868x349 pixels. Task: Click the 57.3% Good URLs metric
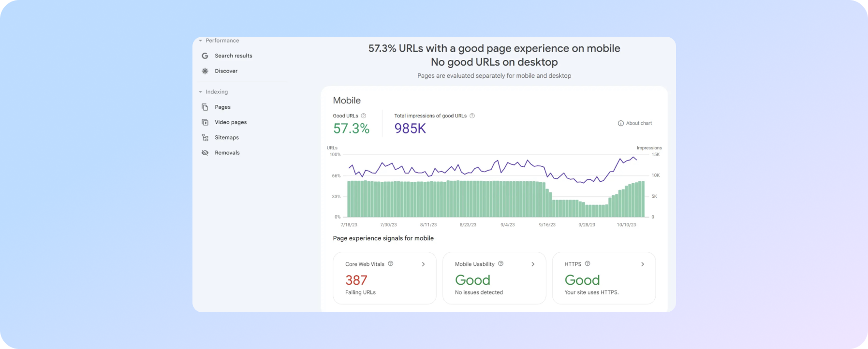tap(351, 129)
